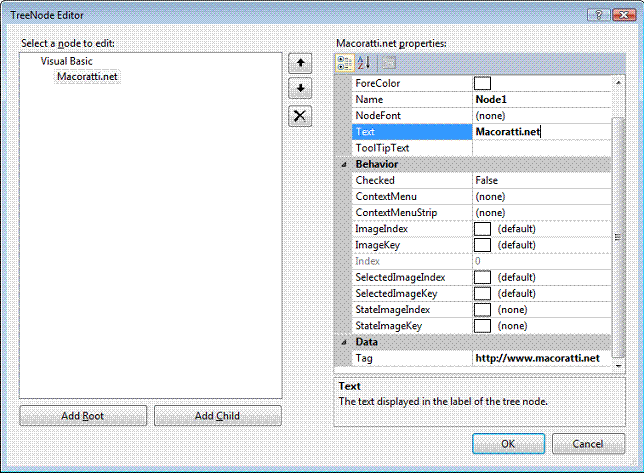Click the help question mark in title bar
The image size is (644, 473).
598,15
